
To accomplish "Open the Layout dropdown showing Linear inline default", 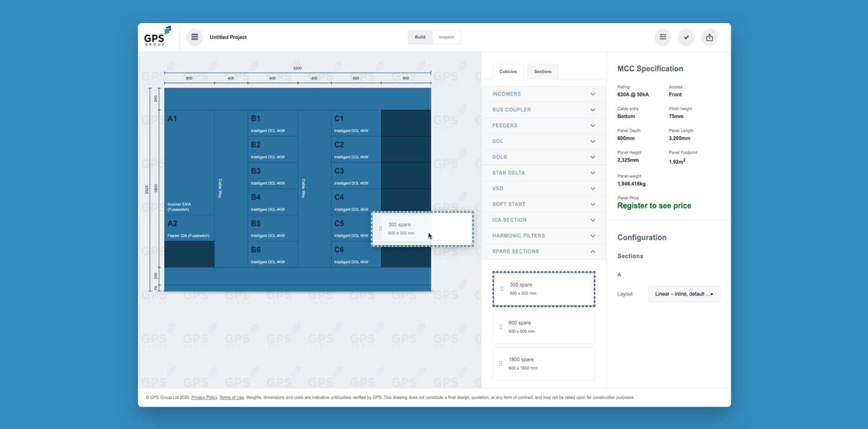I will (x=684, y=294).
